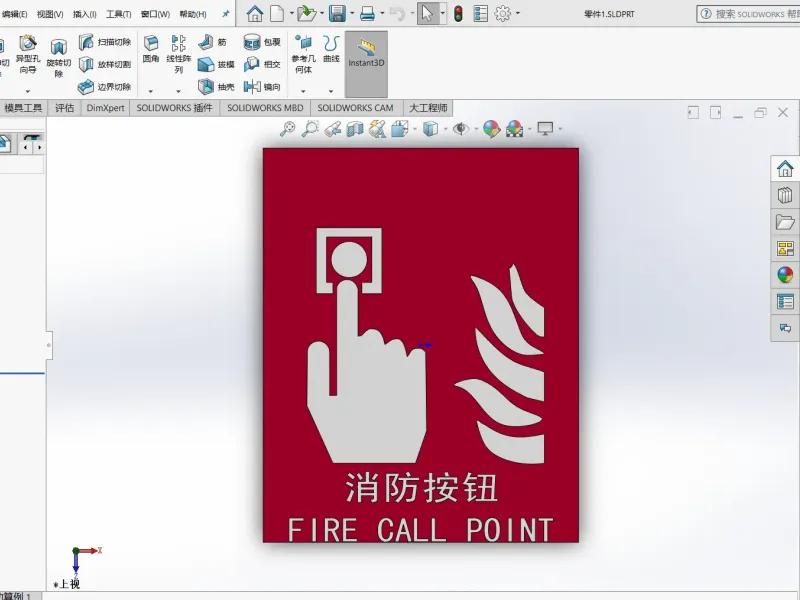Toggle the Select cursor tool

428,13
